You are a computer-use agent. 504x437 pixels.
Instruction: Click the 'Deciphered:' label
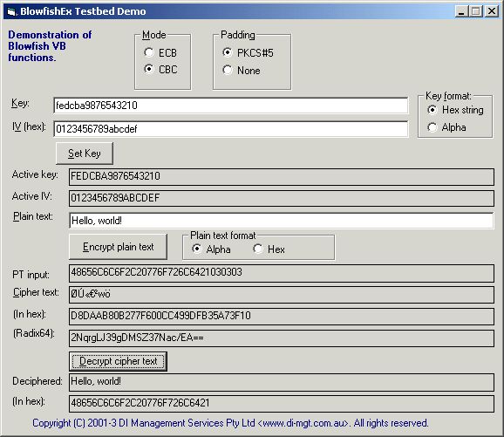click(37, 381)
